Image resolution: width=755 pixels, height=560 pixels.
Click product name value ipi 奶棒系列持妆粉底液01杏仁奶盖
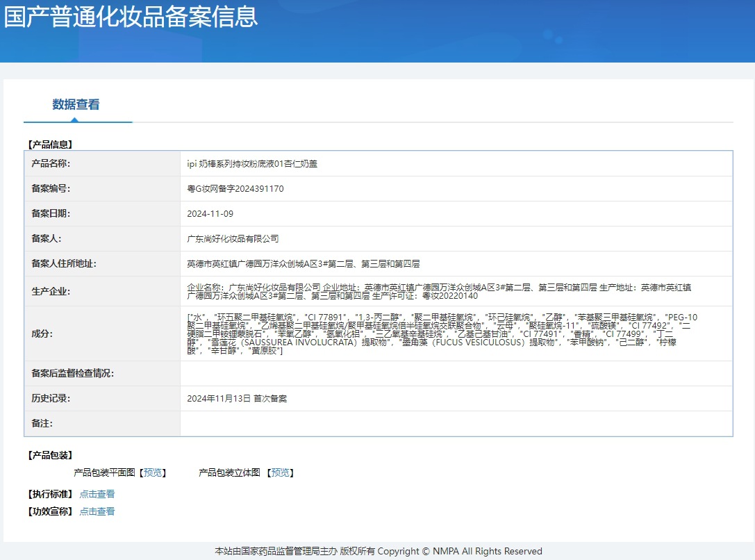252,164
